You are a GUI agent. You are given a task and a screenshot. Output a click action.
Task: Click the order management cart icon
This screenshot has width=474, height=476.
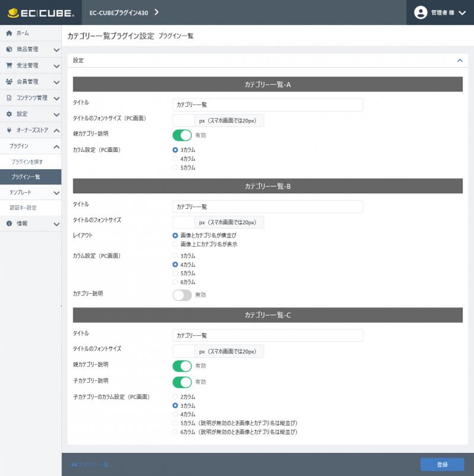9,65
